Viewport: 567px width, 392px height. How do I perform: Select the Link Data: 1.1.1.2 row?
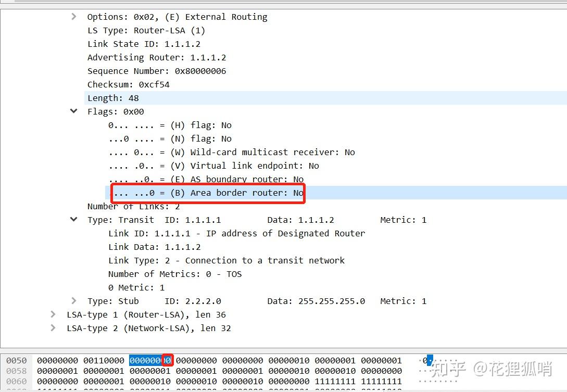pyautogui.click(x=155, y=247)
